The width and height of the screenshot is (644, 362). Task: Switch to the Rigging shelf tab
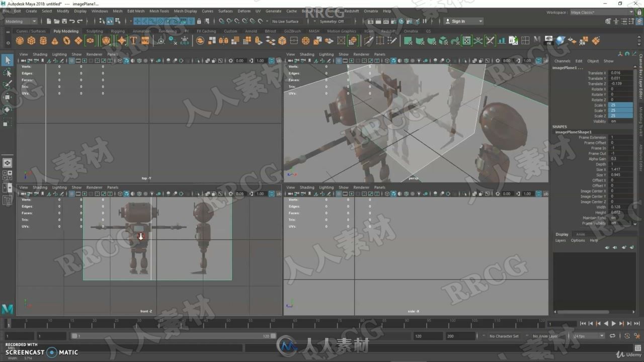pos(118,31)
